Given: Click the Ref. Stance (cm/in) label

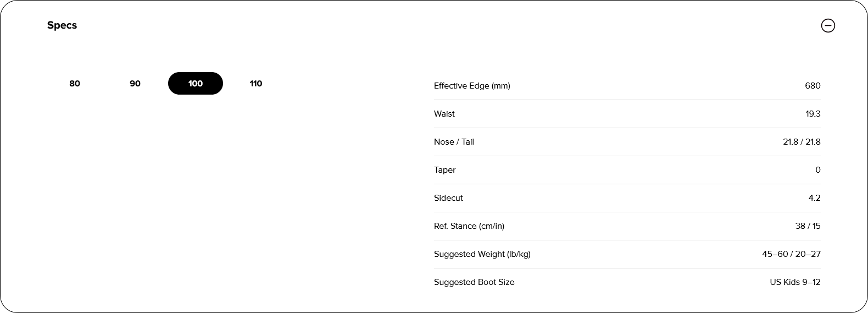Looking at the screenshot, I should point(469,226).
